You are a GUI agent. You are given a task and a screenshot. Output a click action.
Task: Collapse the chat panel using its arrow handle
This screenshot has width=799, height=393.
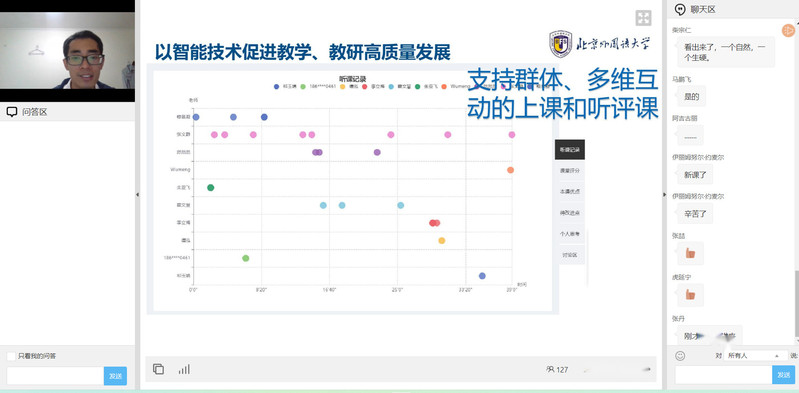click(664, 195)
